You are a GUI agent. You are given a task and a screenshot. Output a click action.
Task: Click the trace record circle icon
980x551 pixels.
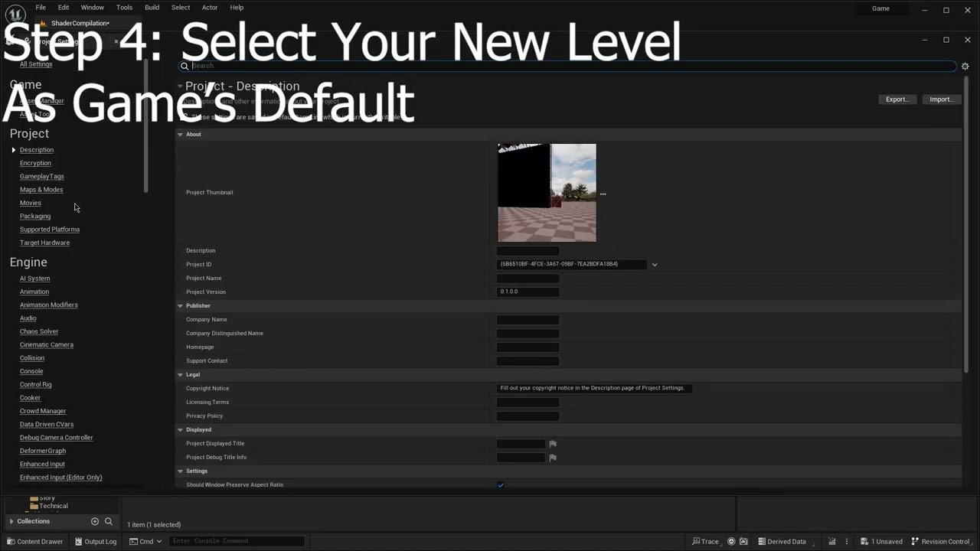(731, 542)
